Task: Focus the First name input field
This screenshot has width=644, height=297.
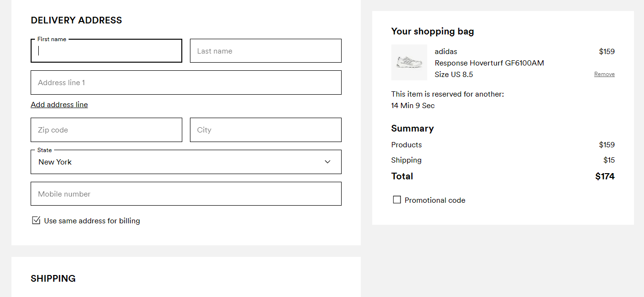Action: 106,51
